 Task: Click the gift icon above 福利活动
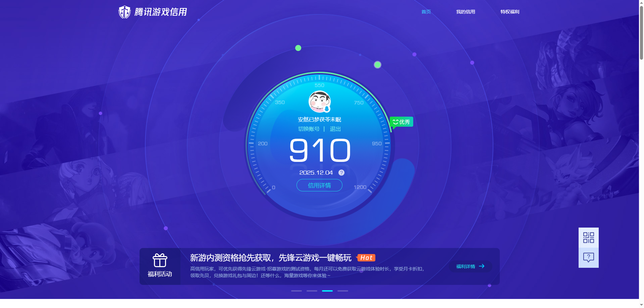160,260
